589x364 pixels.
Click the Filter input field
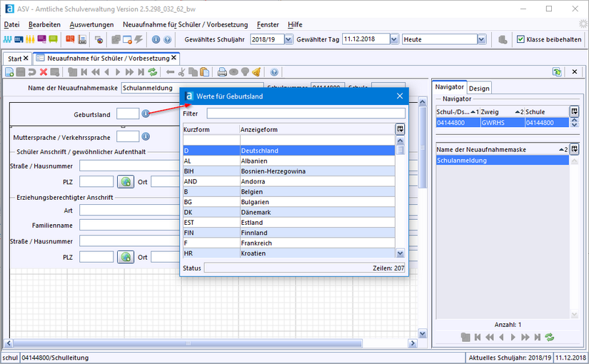tap(306, 113)
